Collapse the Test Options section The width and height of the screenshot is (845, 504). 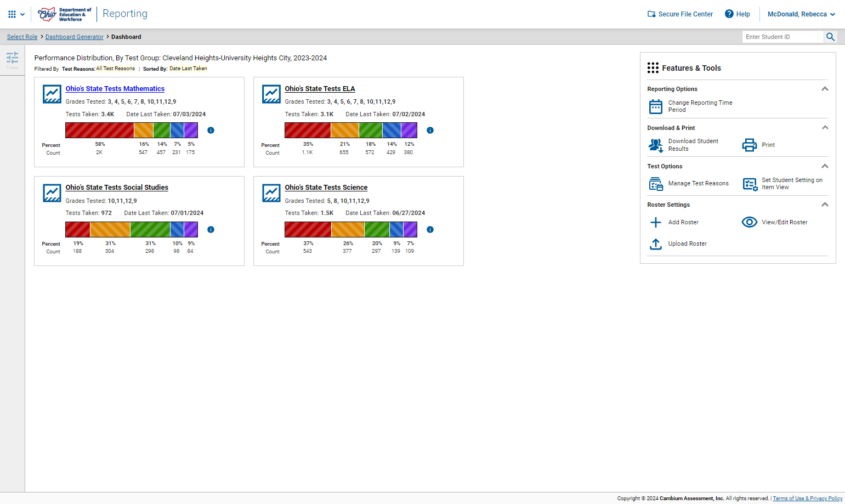tap(825, 166)
